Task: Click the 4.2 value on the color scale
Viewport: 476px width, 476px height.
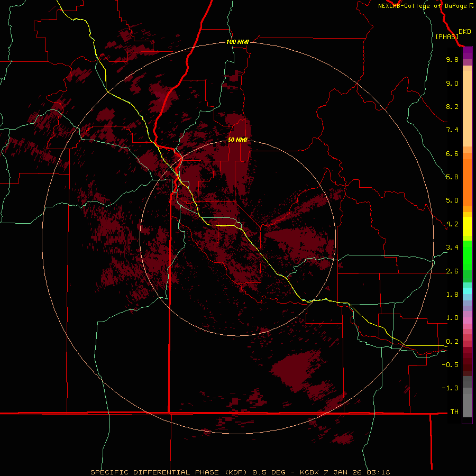Action: pyautogui.click(x=452, y=224)
